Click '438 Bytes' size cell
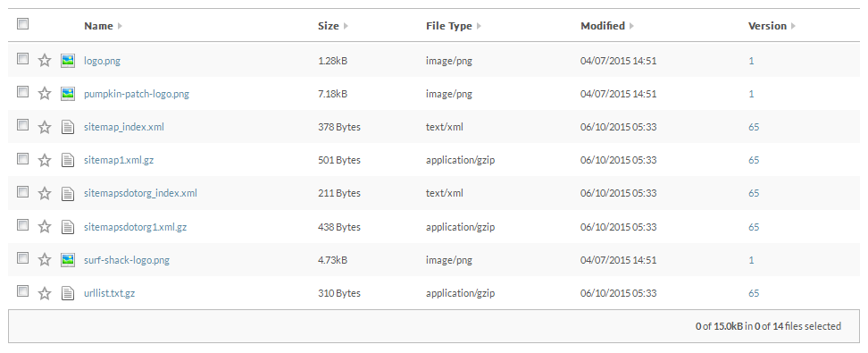Viewport: 868px width, 353px height. point(338,227)
